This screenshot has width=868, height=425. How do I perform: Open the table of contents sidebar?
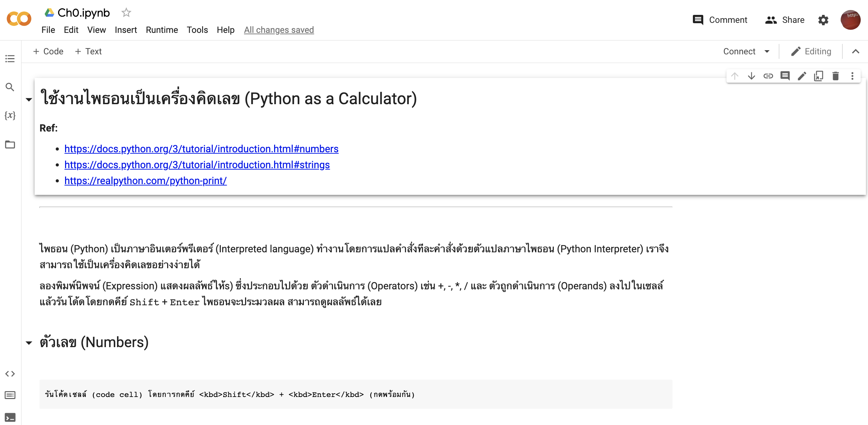pos(10,58)
